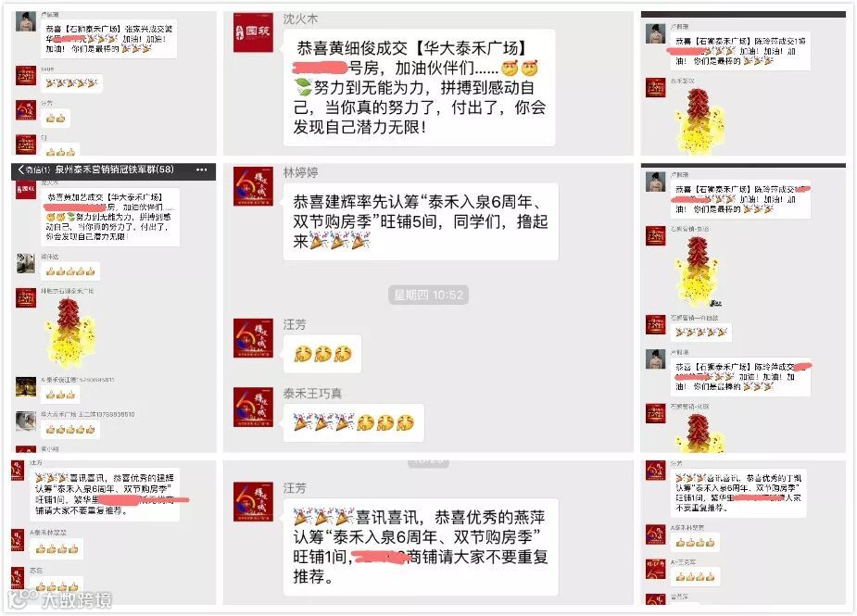Tap 汪芳's avatar beside the laughing emojis

pyautogui.click(x=253, y=338)
